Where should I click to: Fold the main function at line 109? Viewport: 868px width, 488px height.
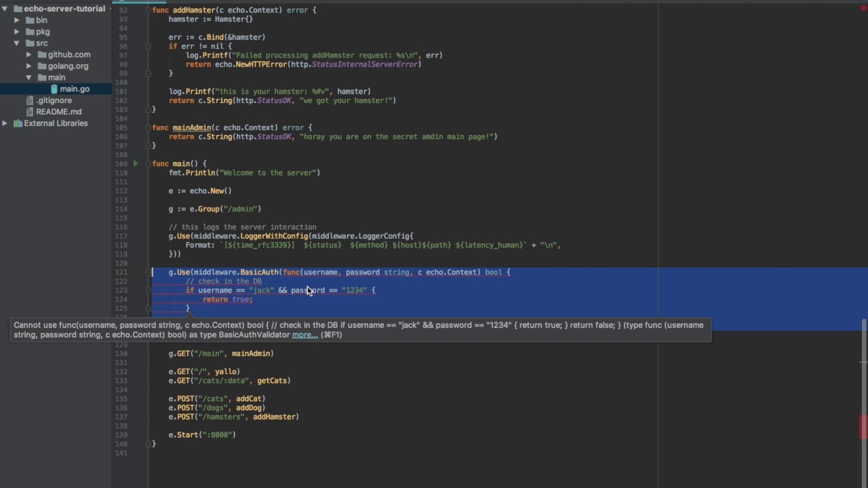point(149,163)
